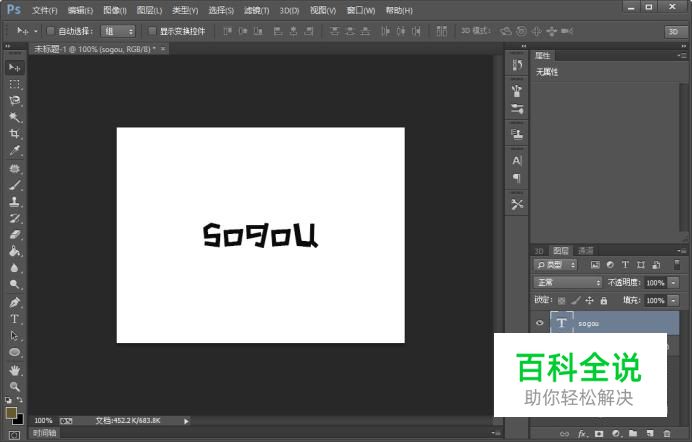Open the Character panel icon

coord(517,161)
